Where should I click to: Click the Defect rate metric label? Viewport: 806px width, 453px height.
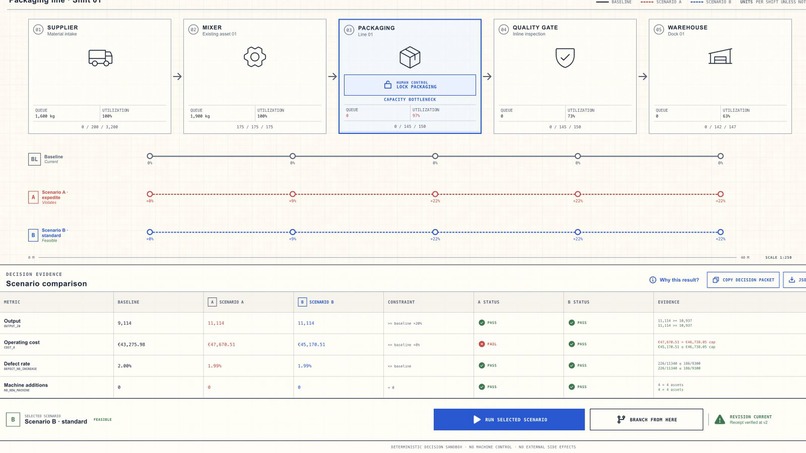coord(17,364)
